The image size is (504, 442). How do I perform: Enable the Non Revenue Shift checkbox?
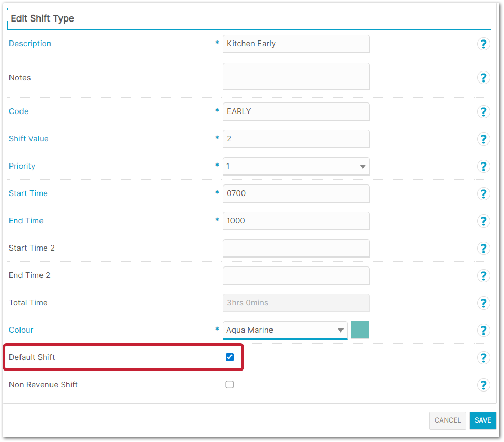point(229,385)
